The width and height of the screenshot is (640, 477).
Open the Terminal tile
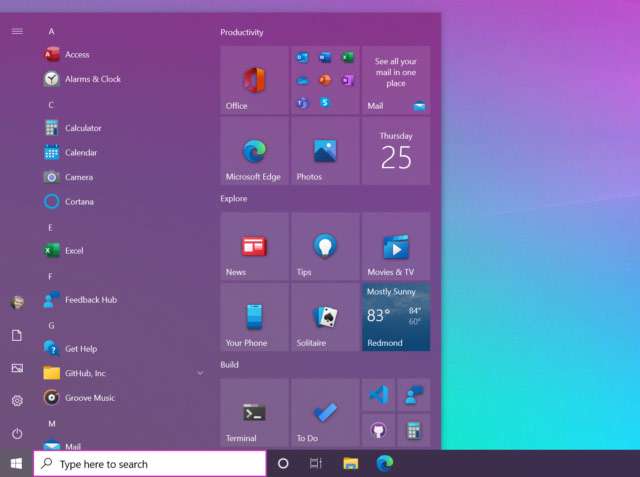coord(254,413)
